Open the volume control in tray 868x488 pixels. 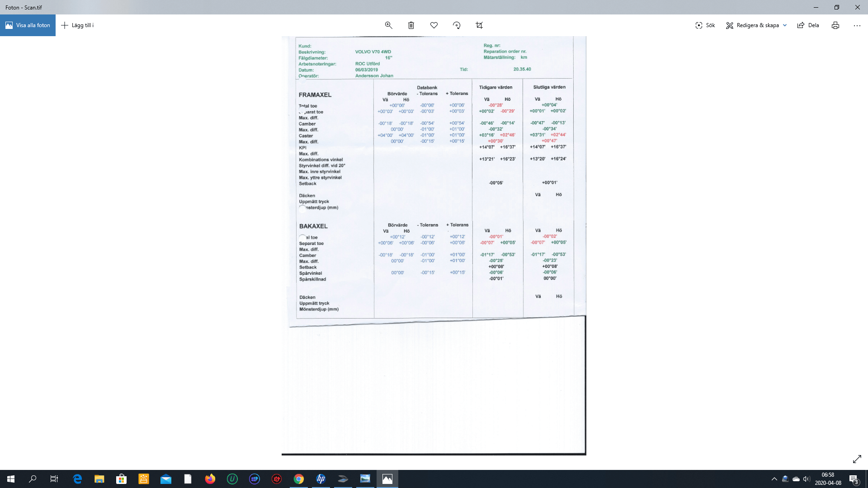pos(806,479)
